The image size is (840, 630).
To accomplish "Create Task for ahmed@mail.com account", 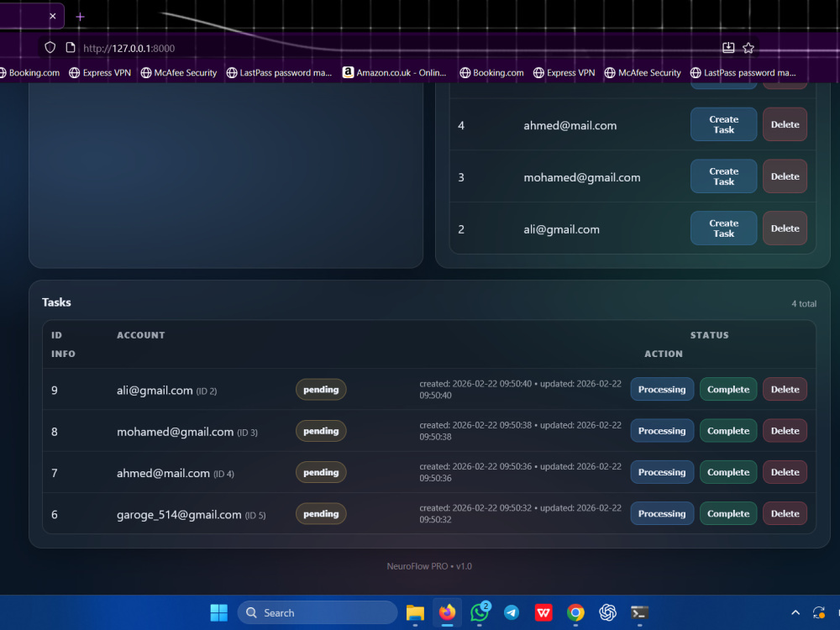I will pyautogui.click(x=724, y=124).
